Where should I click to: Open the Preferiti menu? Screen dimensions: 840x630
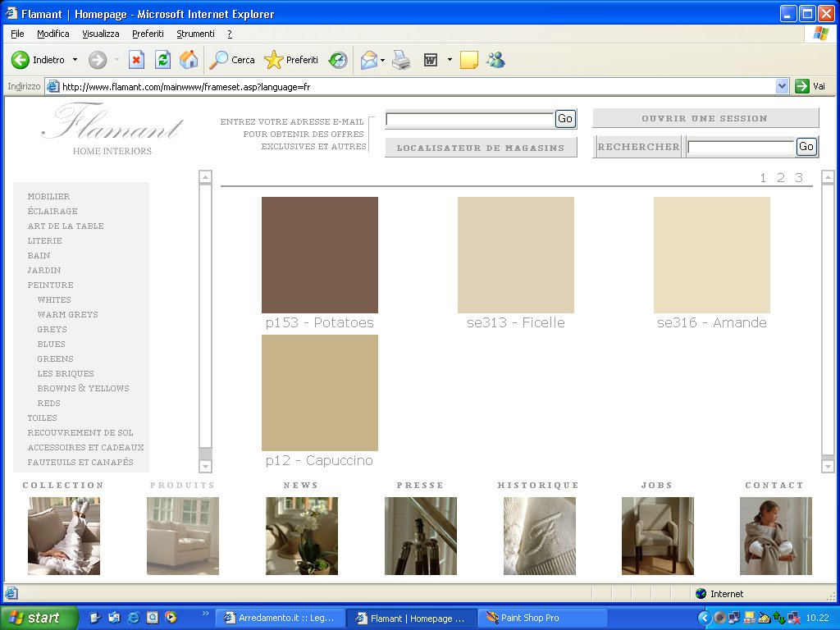pyautogui.click(x=148, y=34)
